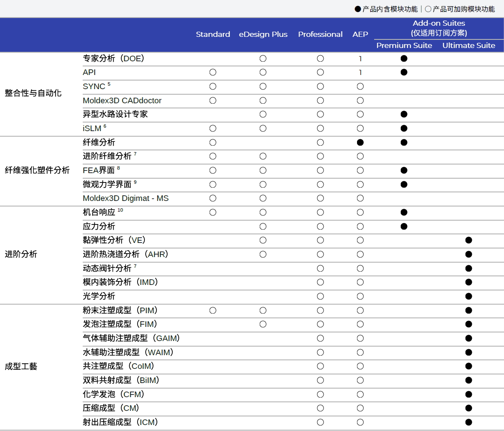This screenshot has width=504, height=431.
Task: Select the Professional column header
Action: (320, 34)
